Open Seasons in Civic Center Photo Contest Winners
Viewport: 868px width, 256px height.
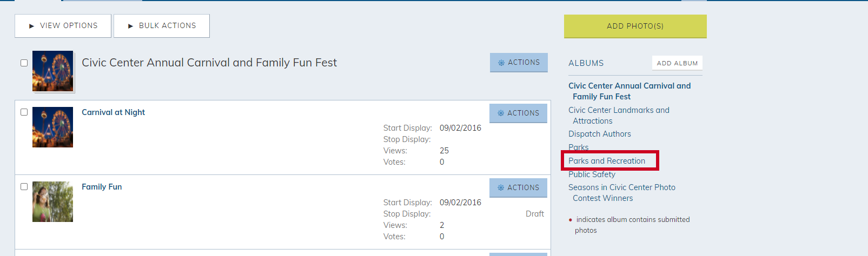coord(622,193)
